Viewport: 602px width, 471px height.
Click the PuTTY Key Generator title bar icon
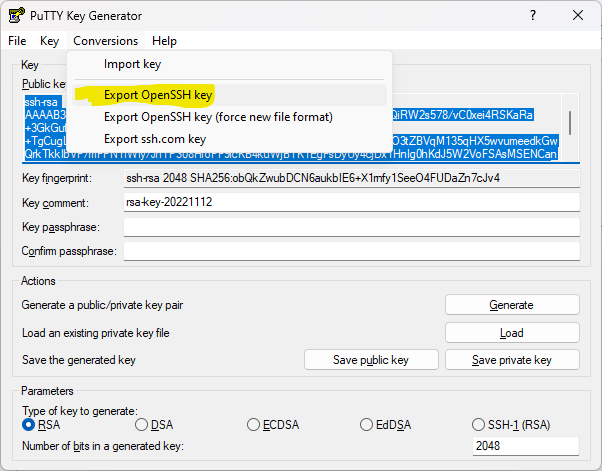pyautogui.click(x=17, y=16)
